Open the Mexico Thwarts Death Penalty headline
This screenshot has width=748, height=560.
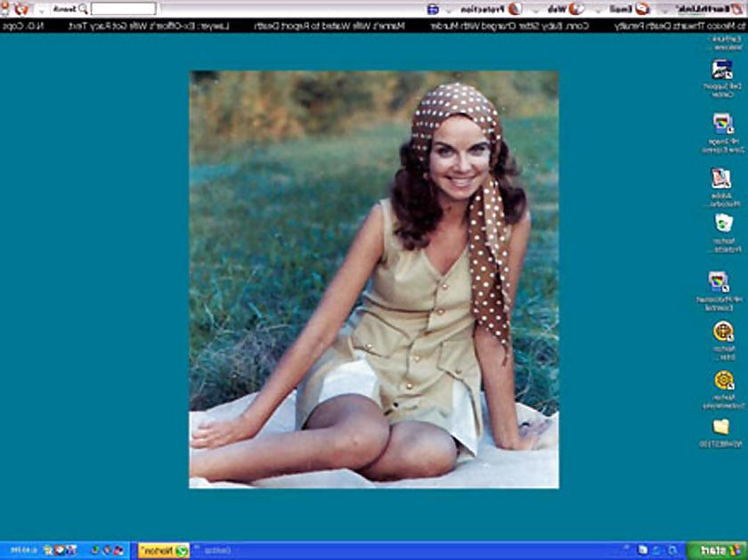click(680, 26)
